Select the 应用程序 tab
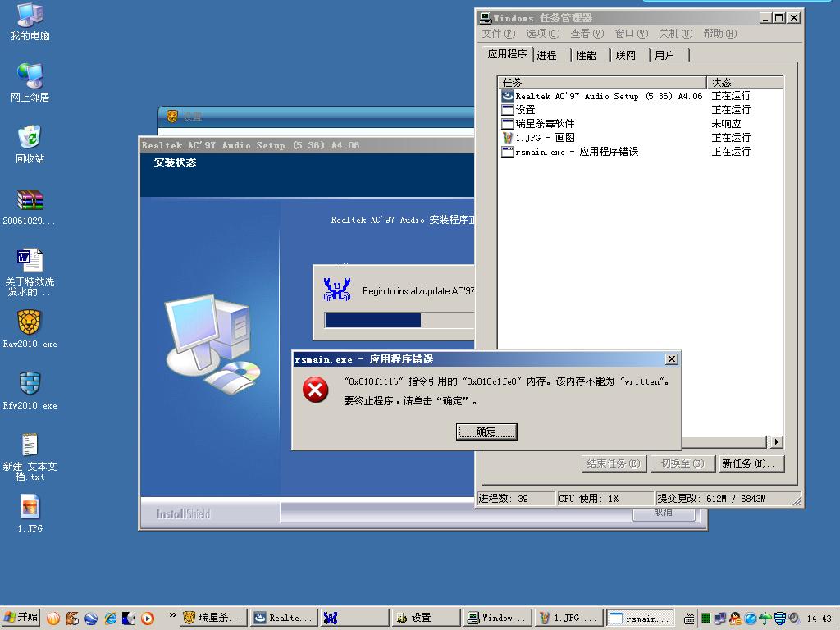Image resolution: width=840 pixels, height=630 pixels. 507,54
